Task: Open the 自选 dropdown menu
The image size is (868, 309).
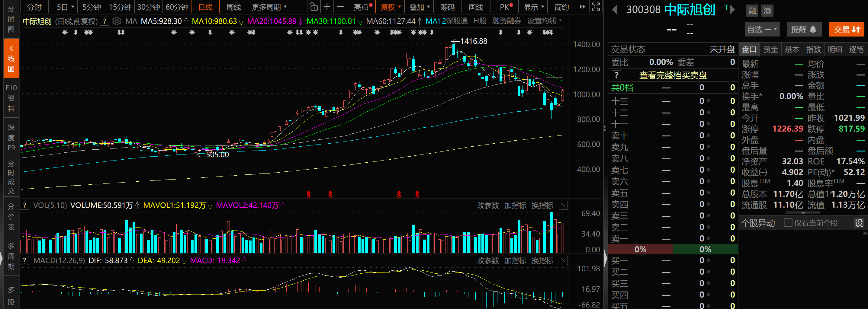Action: click(x=761, y=30)
